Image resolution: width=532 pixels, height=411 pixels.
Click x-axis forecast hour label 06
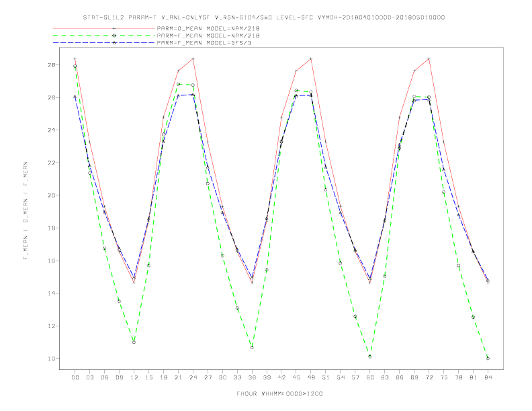pos(105,377)
